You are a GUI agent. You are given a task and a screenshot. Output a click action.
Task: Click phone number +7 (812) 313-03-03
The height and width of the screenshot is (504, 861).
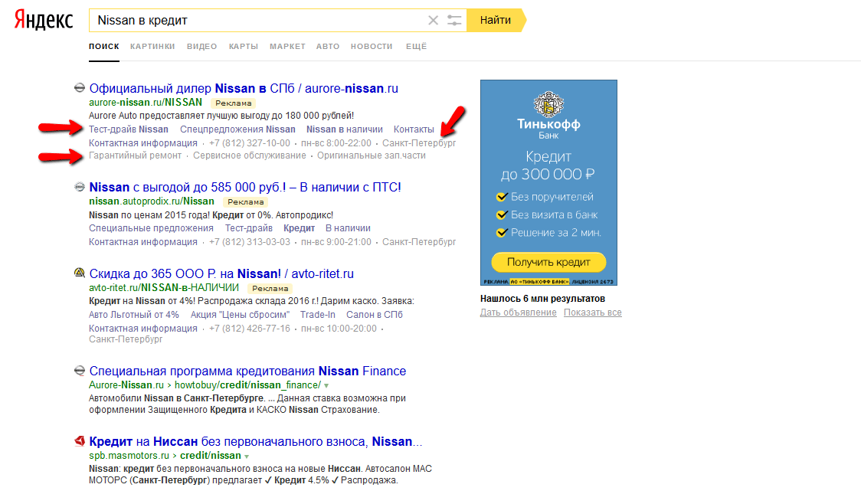pos(250,242)
